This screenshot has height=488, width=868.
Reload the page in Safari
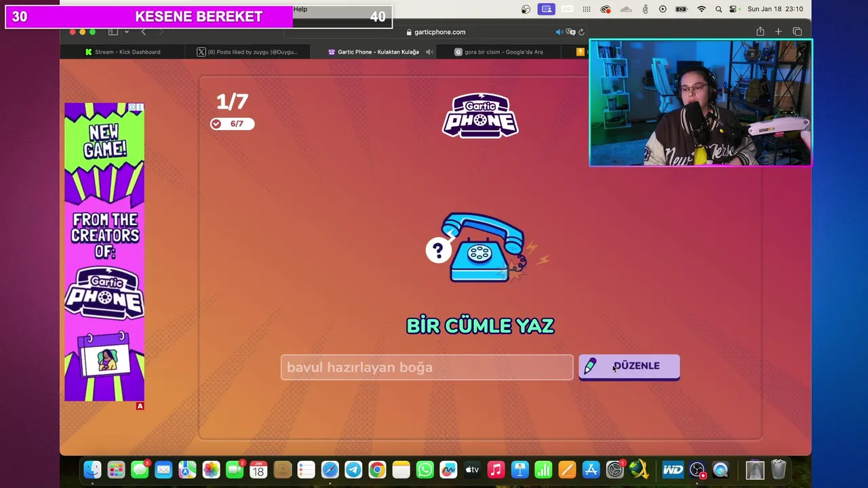point(582,32)
